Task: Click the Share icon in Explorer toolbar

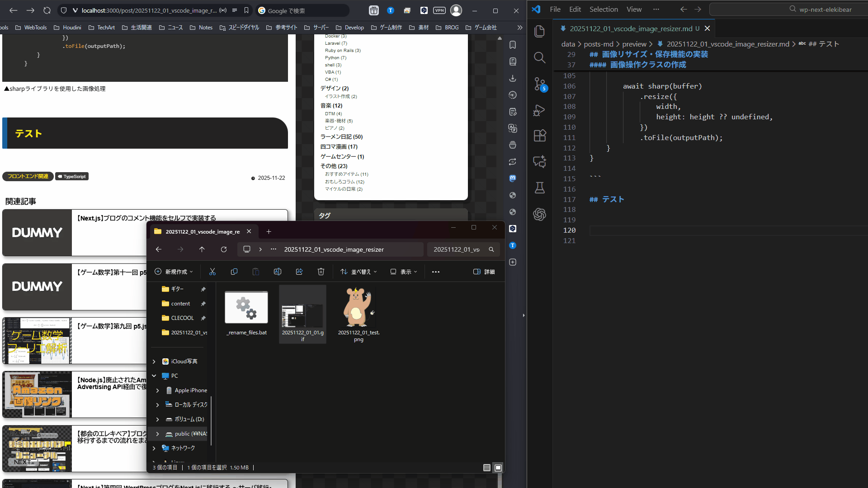Action: [x=299, y=272]
